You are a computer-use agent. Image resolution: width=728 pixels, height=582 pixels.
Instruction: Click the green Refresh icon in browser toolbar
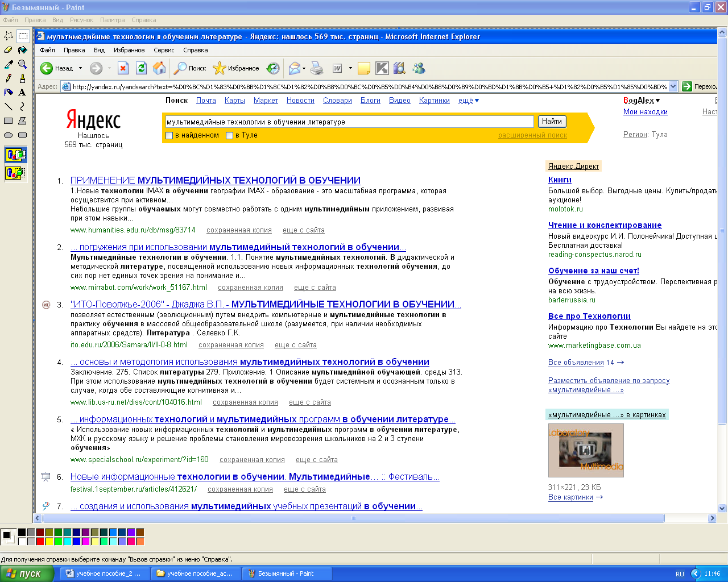(x=142, y=68)
